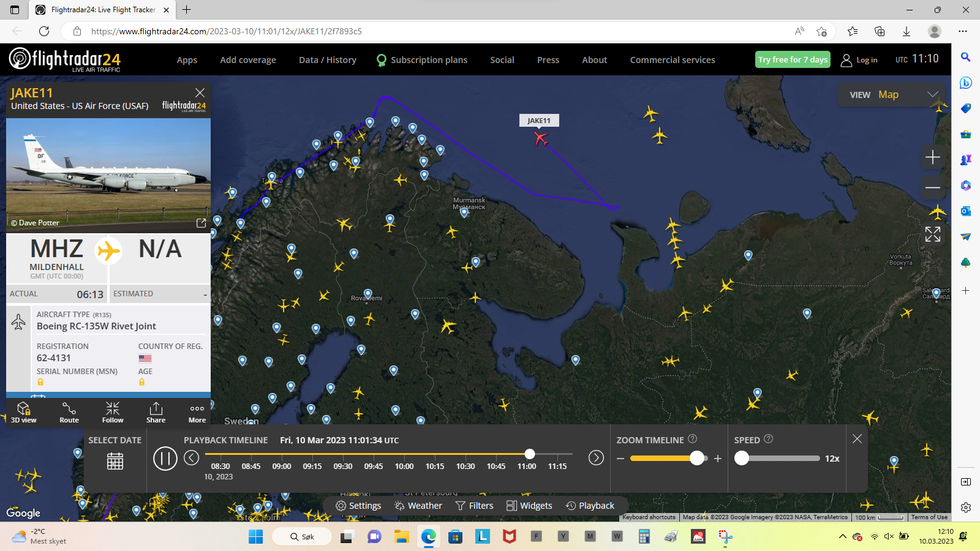The image size is (980, 551).
Task: Open Microsoft Store from taskbar
Action: (455, 536)
